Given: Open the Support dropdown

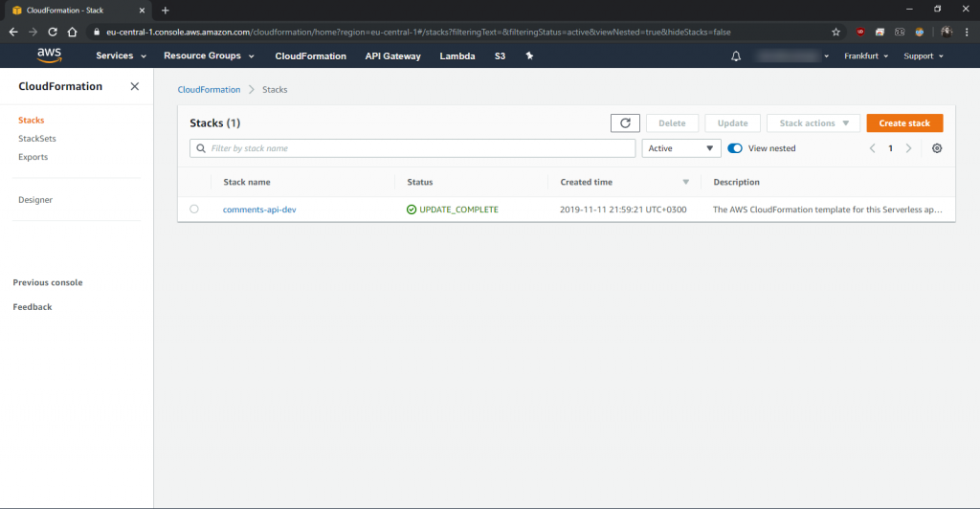Looking at the screenshot, I should point(924,56).
